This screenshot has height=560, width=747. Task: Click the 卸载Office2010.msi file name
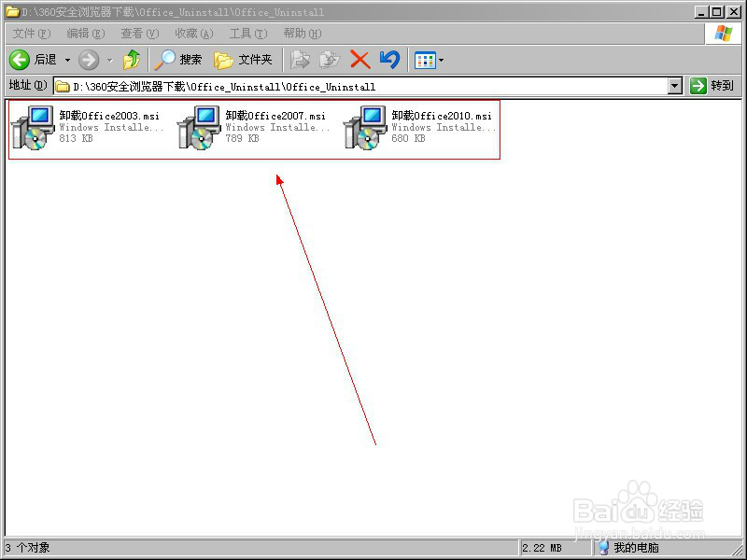coord(442,116)
